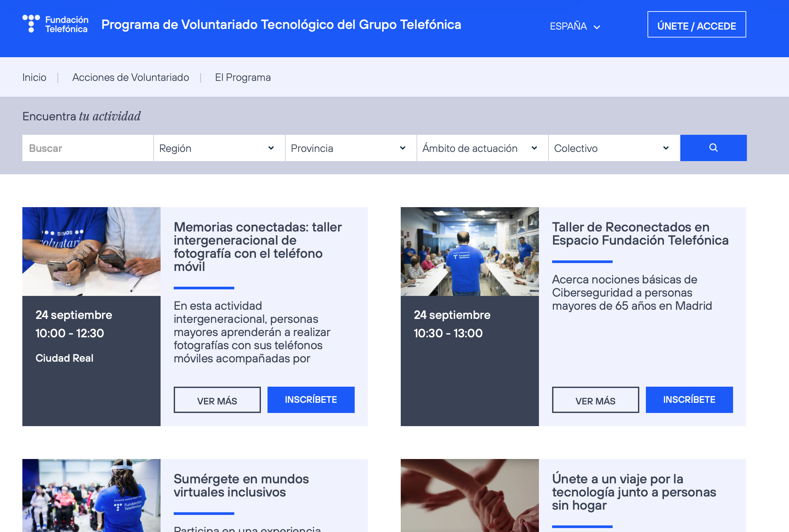Open El Programa menu item

(243, 77)
